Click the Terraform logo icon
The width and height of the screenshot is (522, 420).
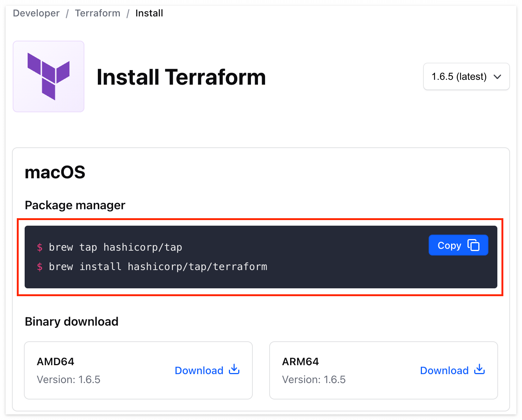tap(49, 76)
